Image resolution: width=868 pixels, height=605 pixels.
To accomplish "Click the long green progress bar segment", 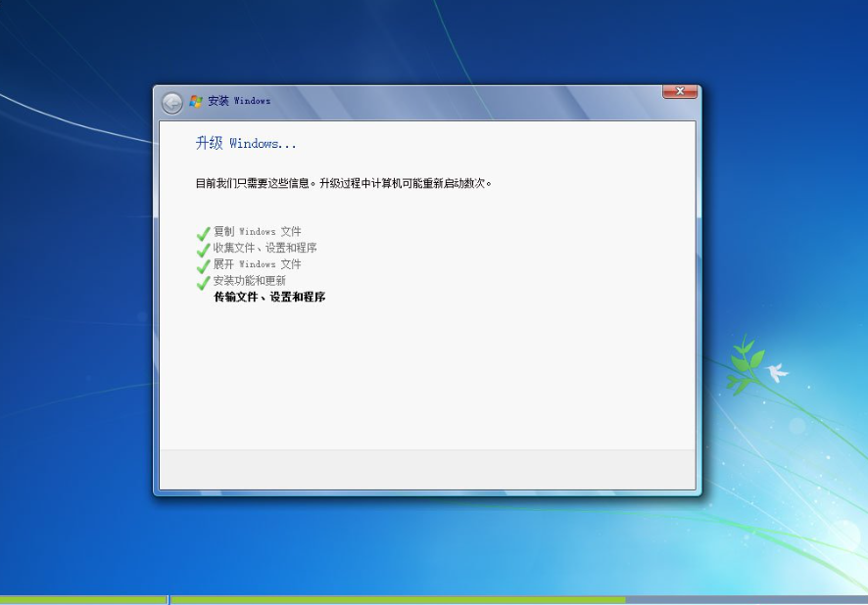I will click(398, 600).
